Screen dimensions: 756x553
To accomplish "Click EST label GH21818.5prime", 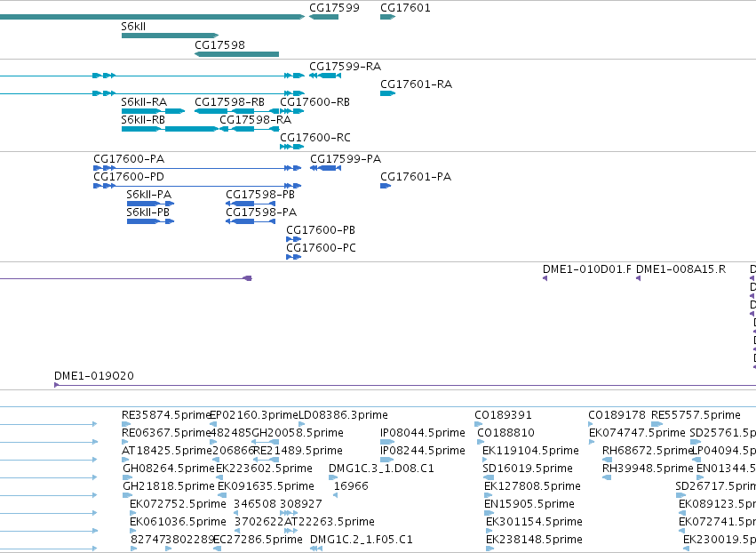I will point(168,486).
